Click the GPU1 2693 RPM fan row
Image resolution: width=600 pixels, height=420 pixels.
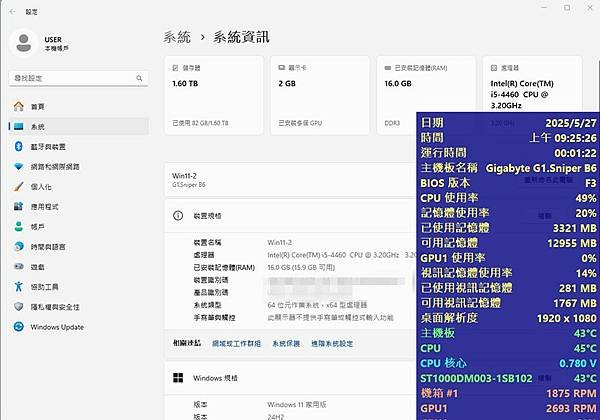(508, 409)
